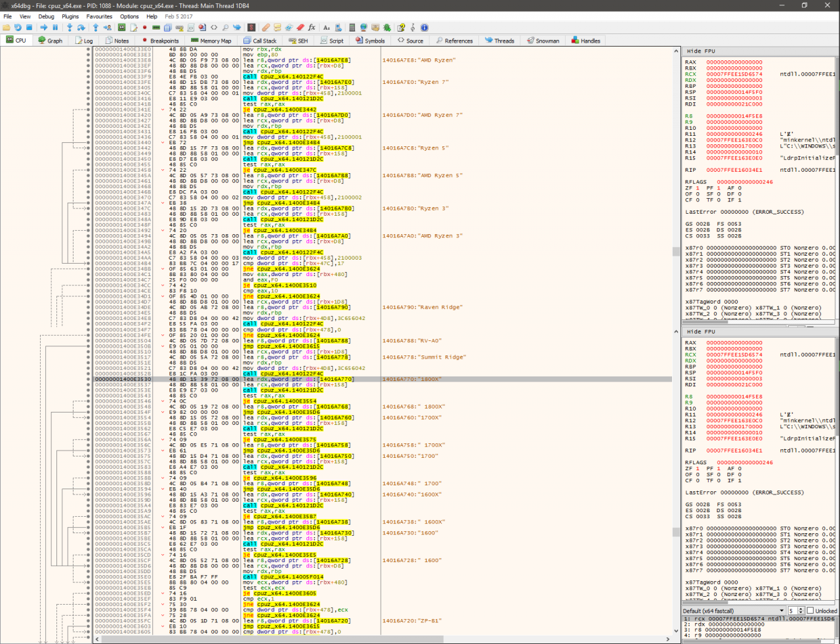
Task: Toggle the Unlocked checkbox
Action: (x=810, y=611)
